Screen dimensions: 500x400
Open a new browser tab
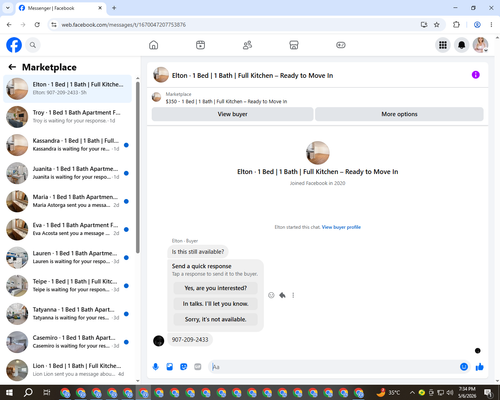click(114, 8)
